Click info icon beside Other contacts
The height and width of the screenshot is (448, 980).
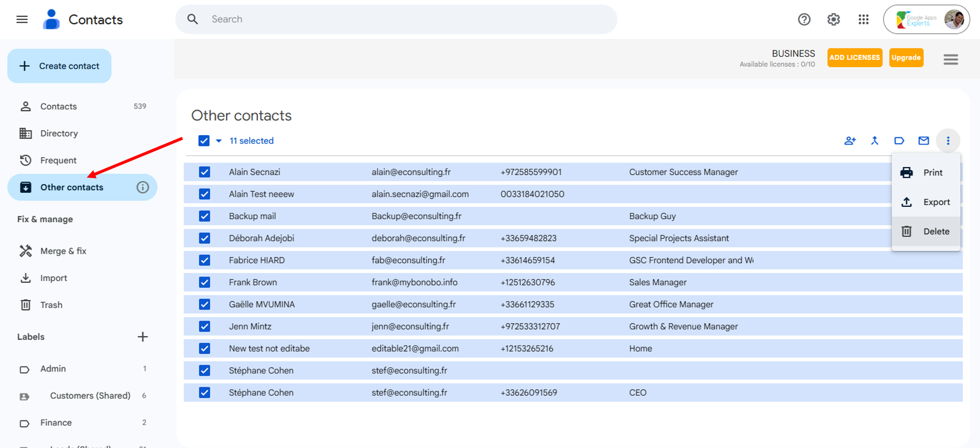pos(143,187)
